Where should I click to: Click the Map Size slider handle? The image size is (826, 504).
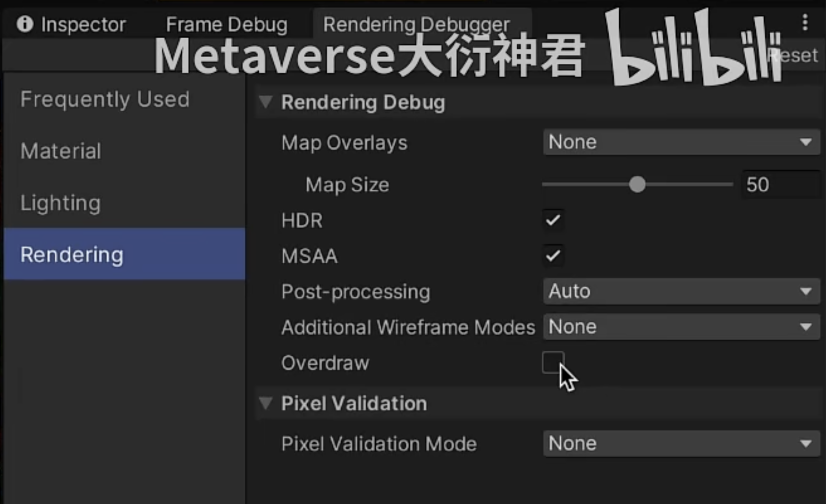tap(637, 185)
